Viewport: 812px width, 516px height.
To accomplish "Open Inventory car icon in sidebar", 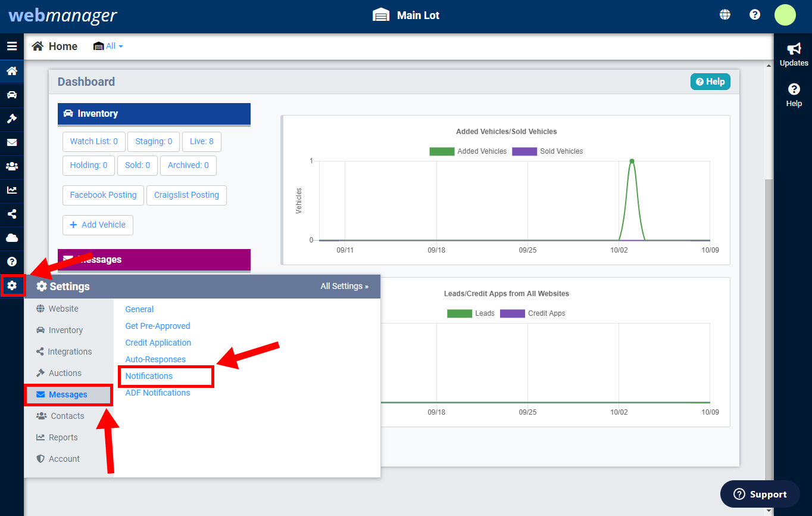I will tap(12, 95).
